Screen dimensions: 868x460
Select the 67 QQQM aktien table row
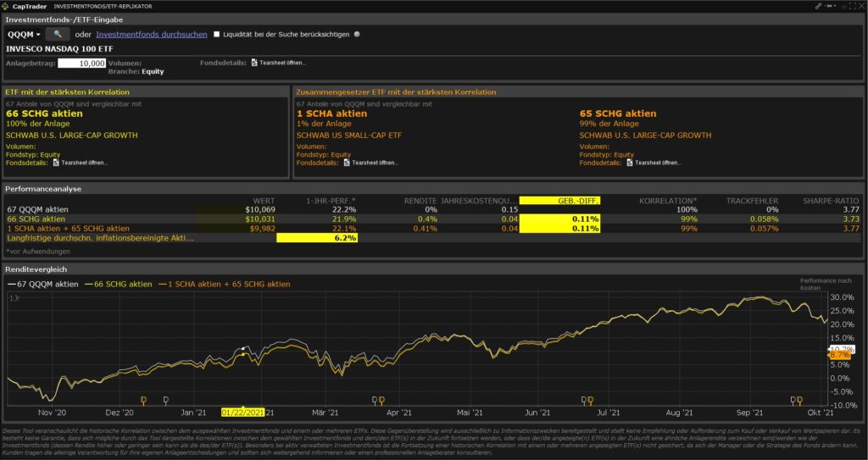[433, 210]
